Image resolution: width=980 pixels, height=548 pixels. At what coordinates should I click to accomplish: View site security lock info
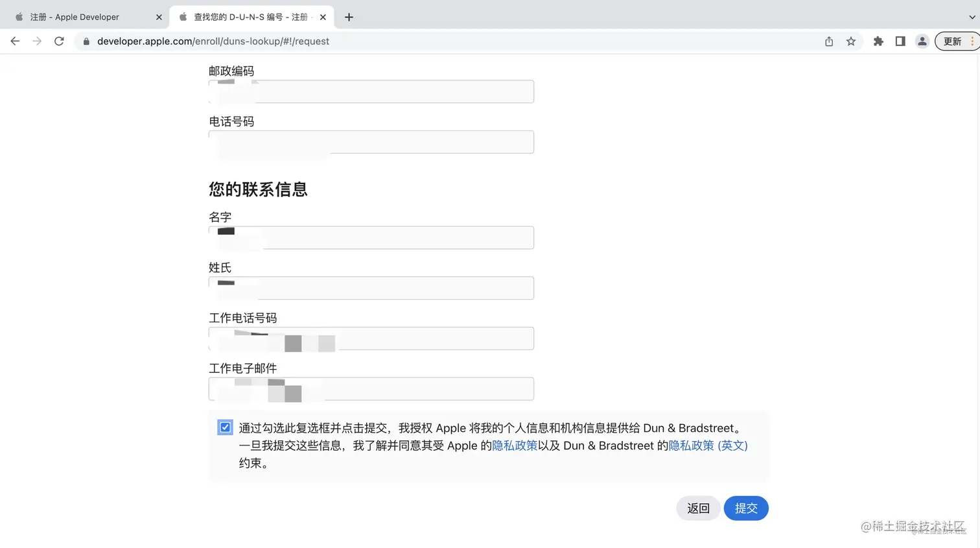pyautogui.click(x=86, y=42)
